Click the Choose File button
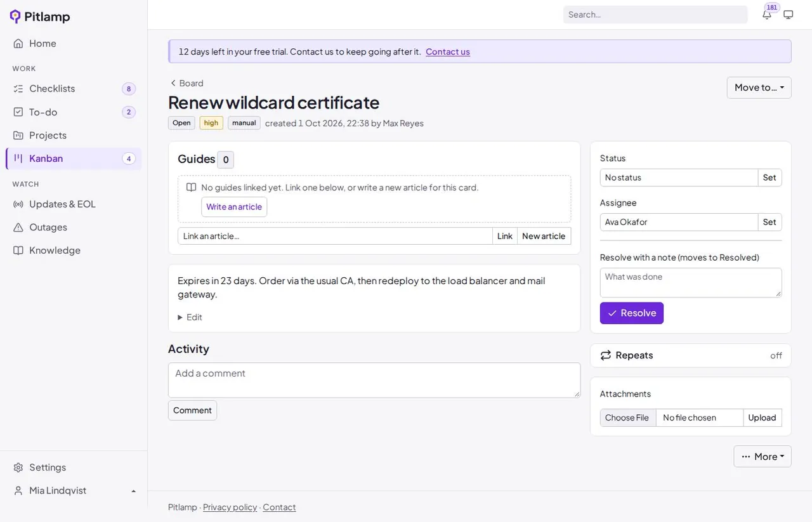Screen dimensions: 812x522 627,418
